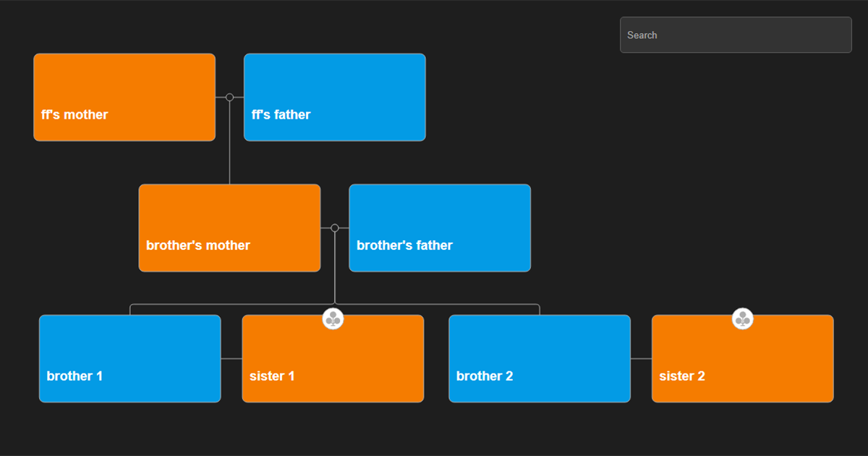The width and height of the screenshot is (868, 456).
Task: Click the brother 1 name label
Action: point(75,376)
